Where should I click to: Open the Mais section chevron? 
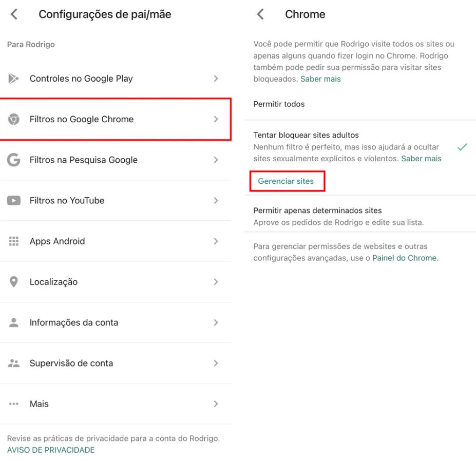[216, 404]
